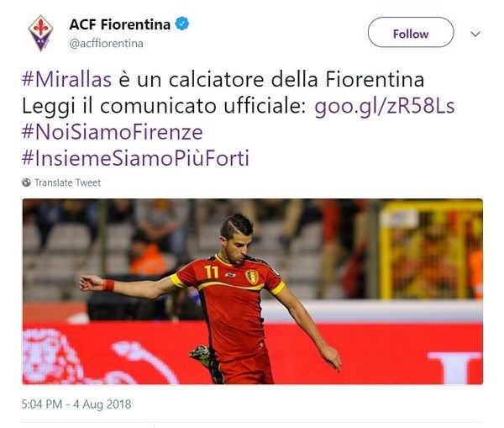Screen dimensions: 504x428
Task: Click the yellow goal frame in the photo
Action: coord(431,250)
